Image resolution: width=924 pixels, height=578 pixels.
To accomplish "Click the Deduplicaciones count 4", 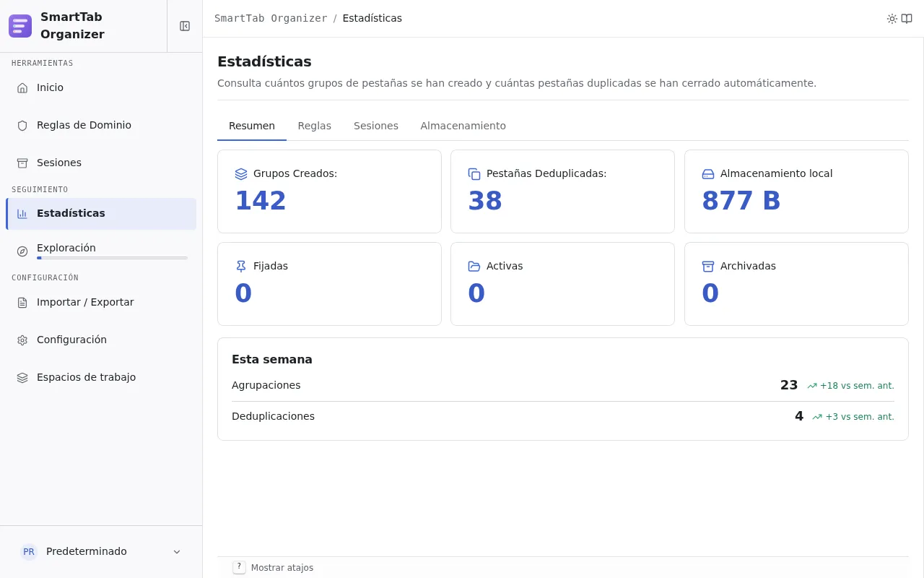I will click(x=799, y=416).
